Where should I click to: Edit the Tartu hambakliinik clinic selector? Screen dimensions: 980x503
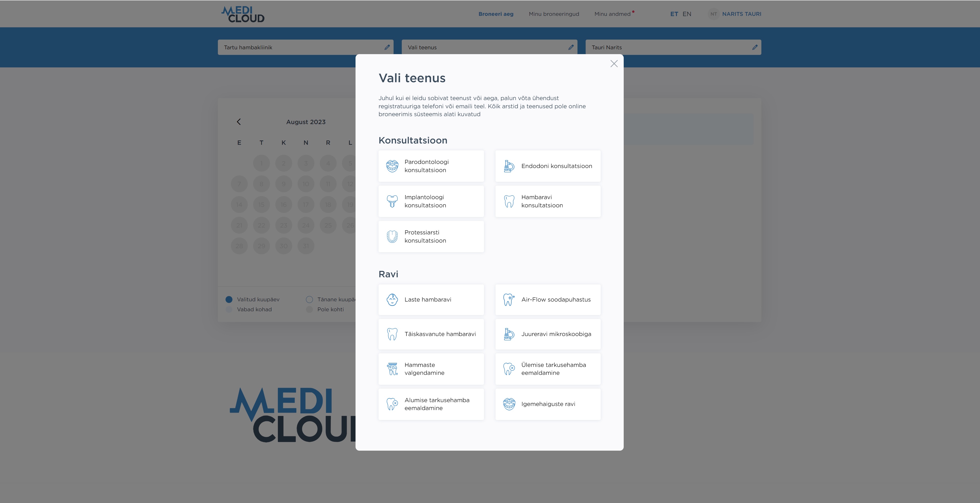coord(387,47)
